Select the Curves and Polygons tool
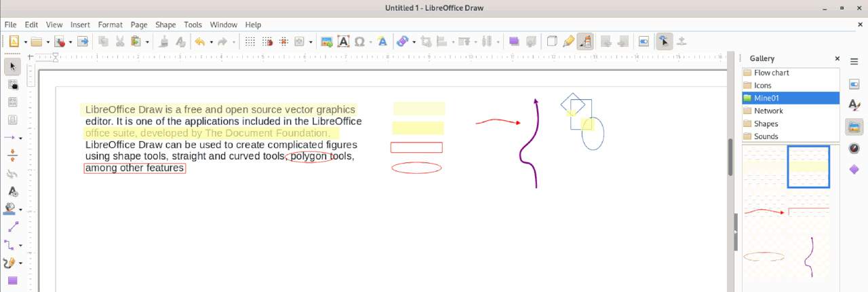Viewport: 868px width, 292px height. [10, 262]
